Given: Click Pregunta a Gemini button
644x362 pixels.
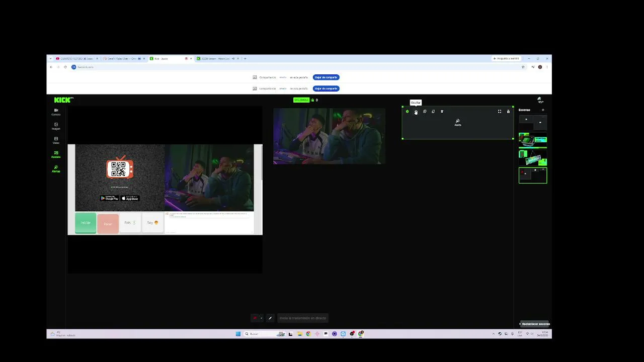Looking at the screenshot, I should pyautogui.click(x=506, y=58).
